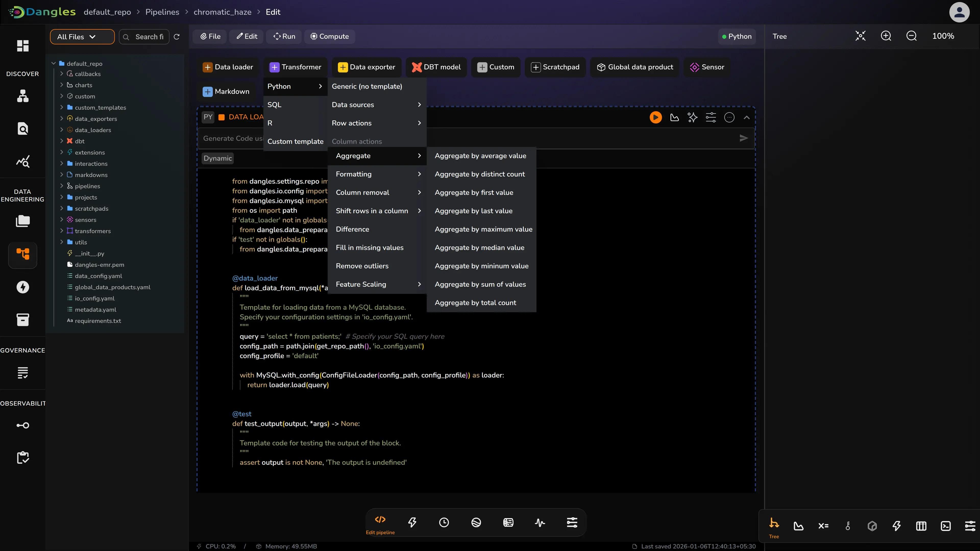
Task: Open AI actions via the sparkles icon
Action: pos(692,117)
